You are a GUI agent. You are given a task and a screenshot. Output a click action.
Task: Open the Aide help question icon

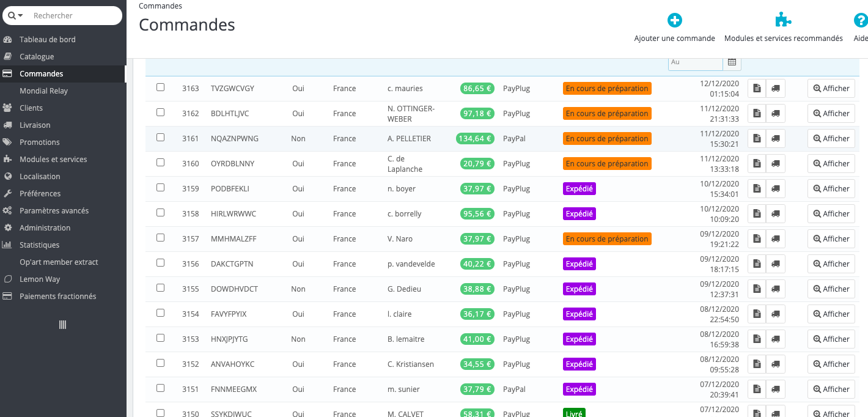coord(861,20)
